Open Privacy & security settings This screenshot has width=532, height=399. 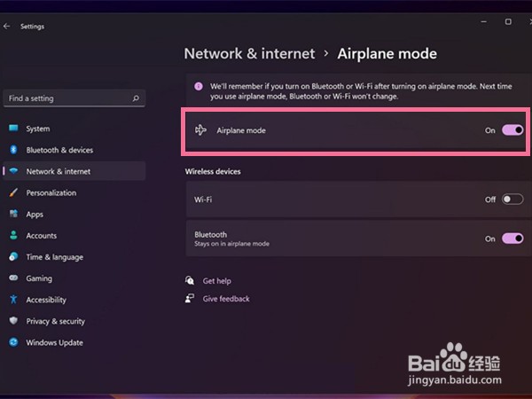pyautogui.click(x=55, y=321)
